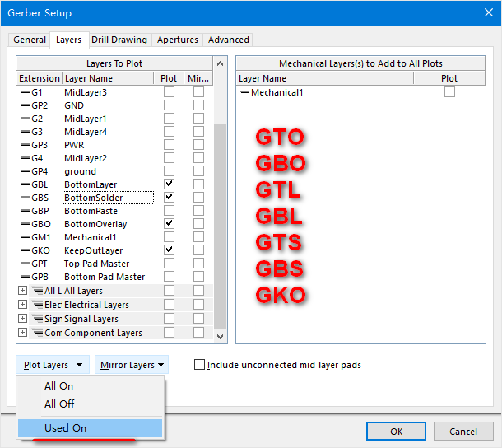Open the Mirror Layers dropdown
This screenshot has height=448, width=502.
pyautogui.click(x=132, y=365)
